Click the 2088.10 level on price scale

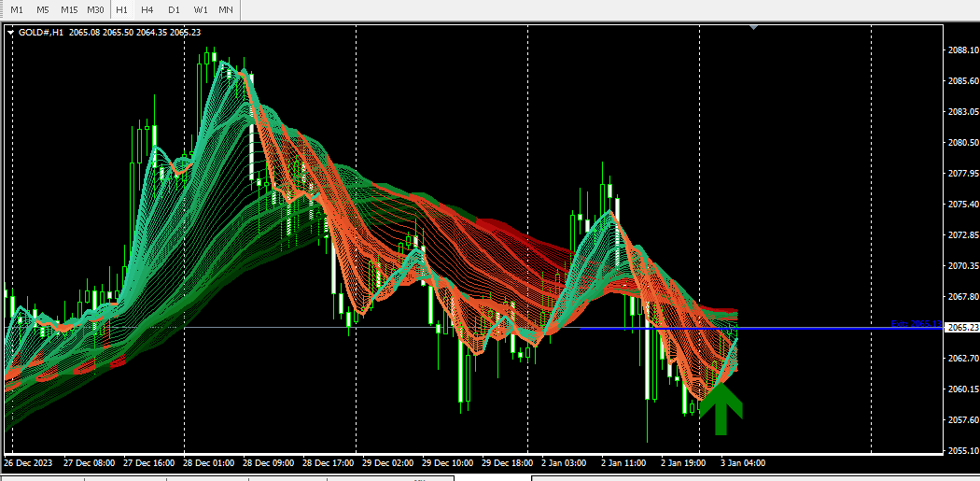pos(962,50)
